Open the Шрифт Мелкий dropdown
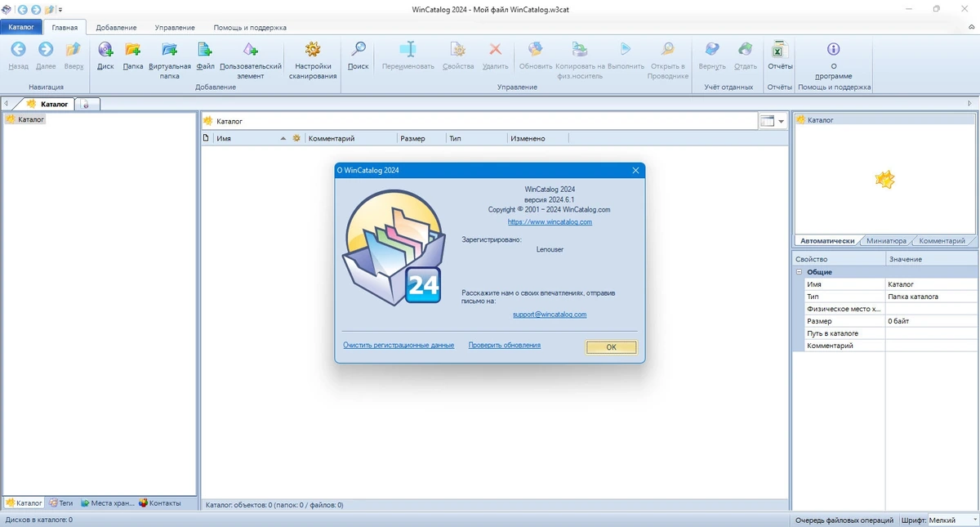The height and width of the screenshot is (527, 980). point(951,520)
